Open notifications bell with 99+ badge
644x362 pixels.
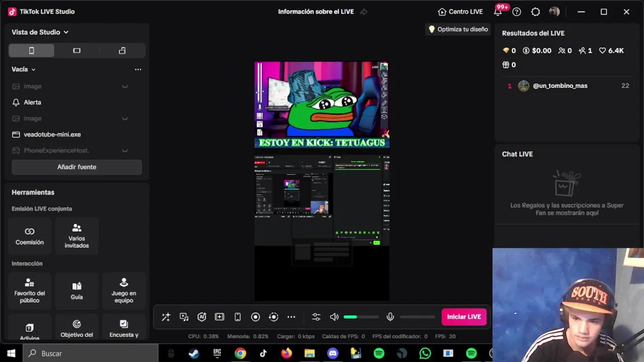tap(498, 12)
